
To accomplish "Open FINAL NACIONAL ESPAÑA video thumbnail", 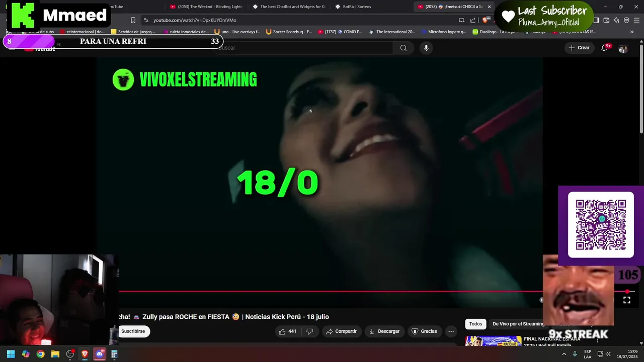I will 493,342.
